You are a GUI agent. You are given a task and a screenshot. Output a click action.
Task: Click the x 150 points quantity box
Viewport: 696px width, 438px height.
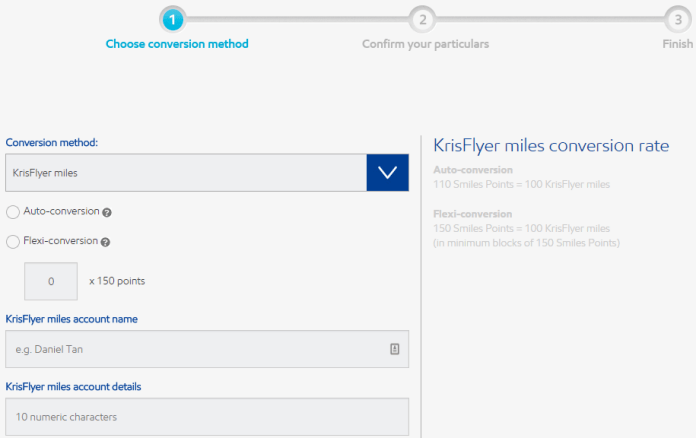click(x=51, y=281)
